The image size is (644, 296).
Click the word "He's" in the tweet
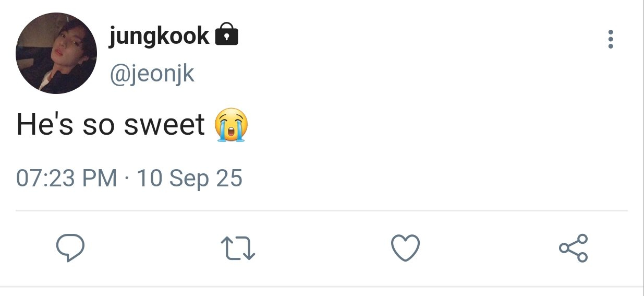click(44, 125)
